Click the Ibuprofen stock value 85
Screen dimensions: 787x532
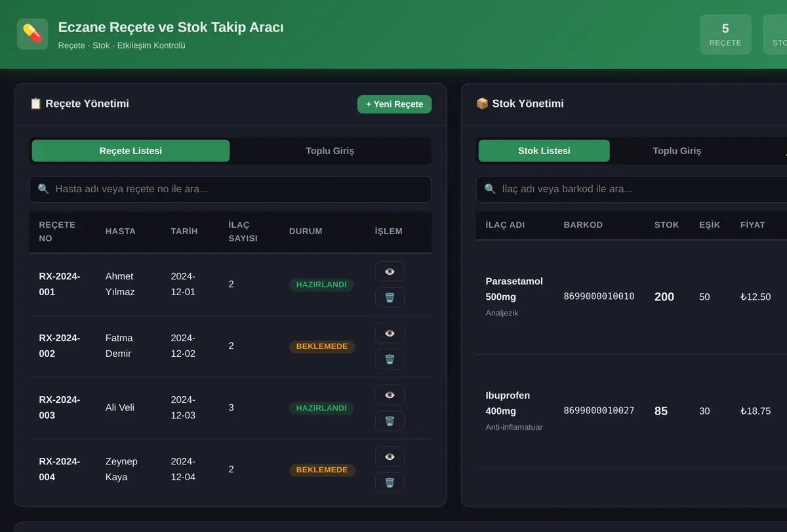[x=661, y=411]
